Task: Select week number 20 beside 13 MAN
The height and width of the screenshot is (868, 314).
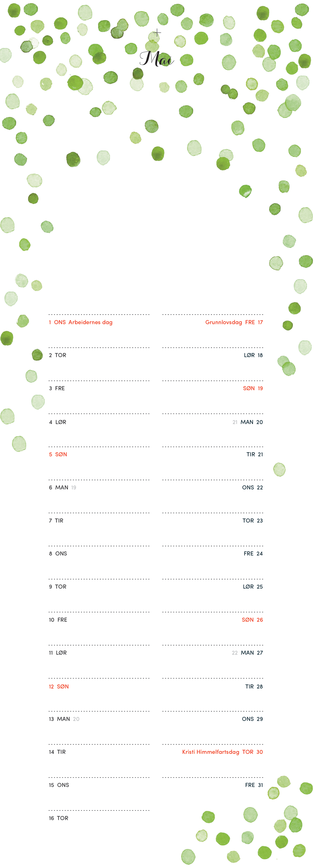Action: (76, 719)
